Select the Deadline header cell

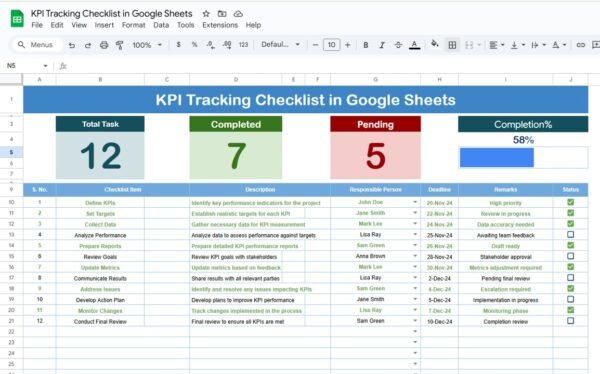[x=439, y=189]
